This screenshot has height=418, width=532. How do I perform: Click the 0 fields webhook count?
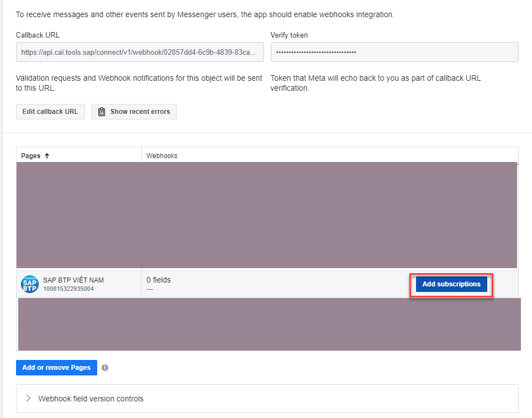click(159, 280)
